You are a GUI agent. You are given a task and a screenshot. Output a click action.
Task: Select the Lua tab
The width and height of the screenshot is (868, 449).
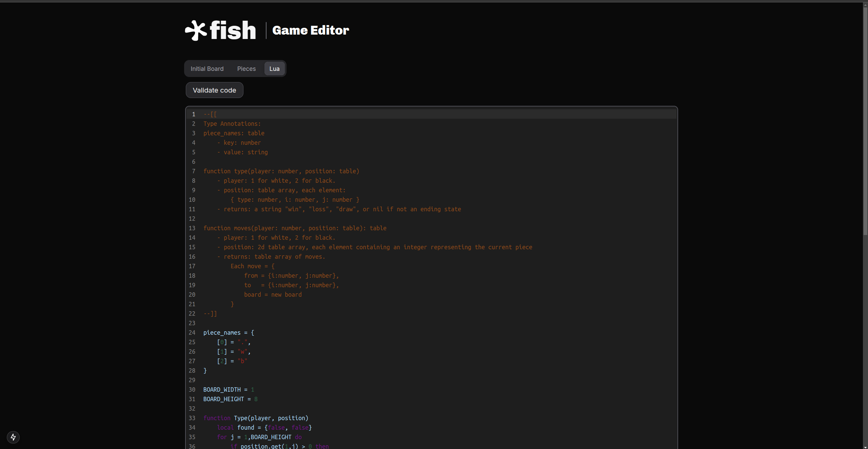274,69
